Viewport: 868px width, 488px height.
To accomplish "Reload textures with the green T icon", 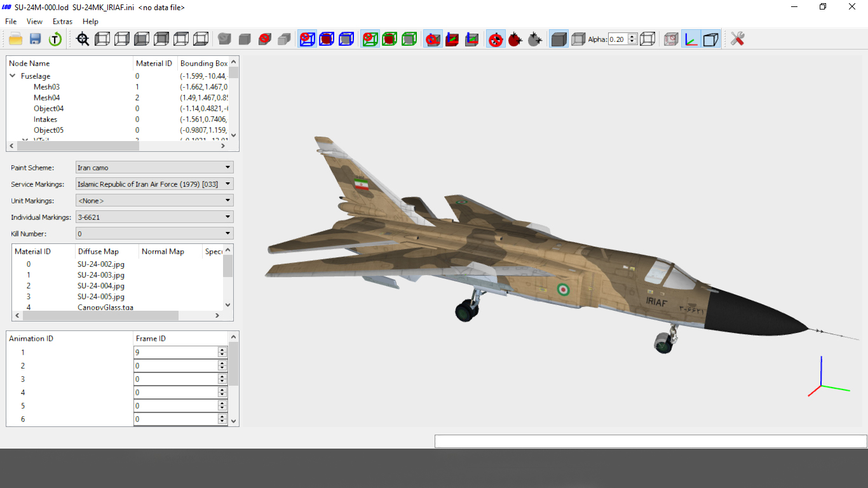I will tap(55, 39).
